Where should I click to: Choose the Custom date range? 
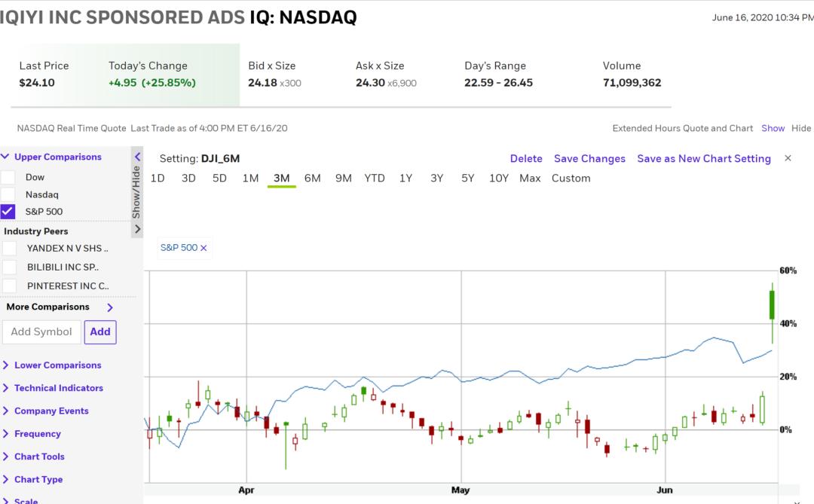[x=571, y=179]
